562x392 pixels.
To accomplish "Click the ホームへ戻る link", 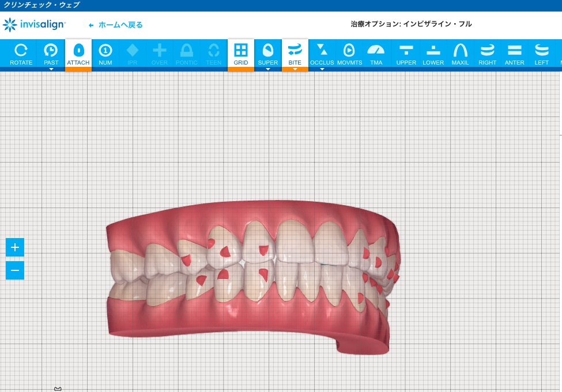I will [116, 25].
